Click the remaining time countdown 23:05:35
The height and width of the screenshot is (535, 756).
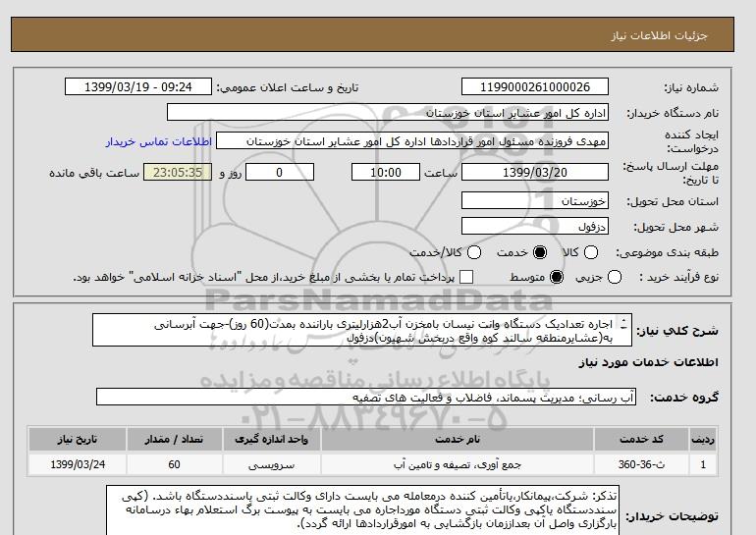[x=178, y=172]
